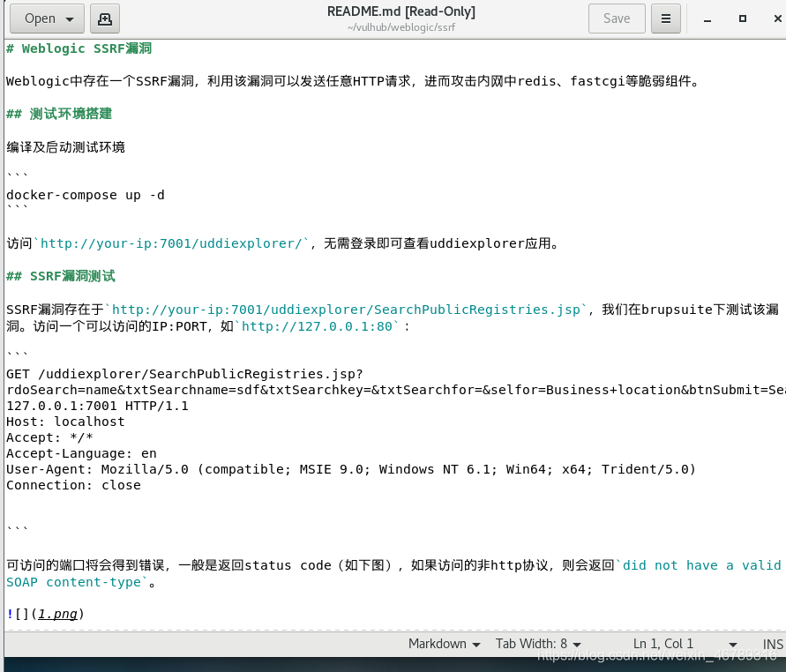Click the Ln 1, Col 1 position indicator

tap(663, 644)
